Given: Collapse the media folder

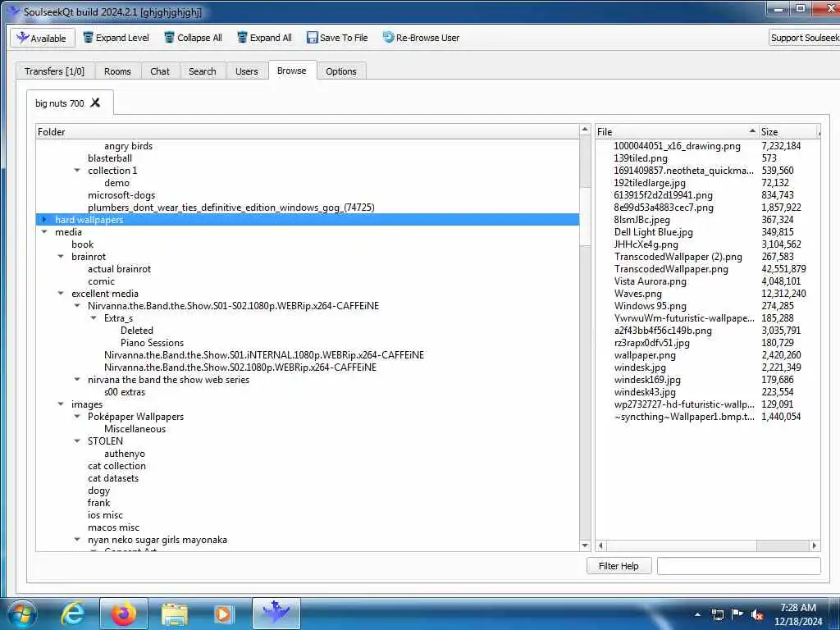Looking at the screenshot, I should (x=44, y=232).
